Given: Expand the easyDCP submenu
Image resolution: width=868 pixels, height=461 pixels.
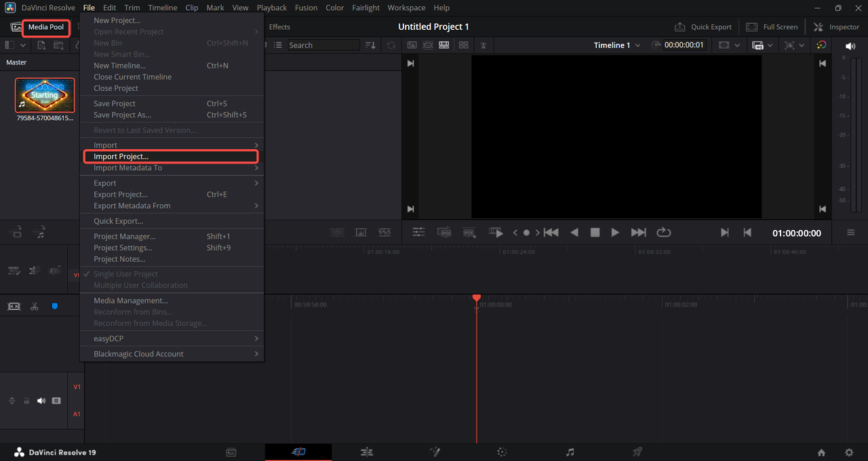Looking at the screenshot, I should tap(172, 338).
